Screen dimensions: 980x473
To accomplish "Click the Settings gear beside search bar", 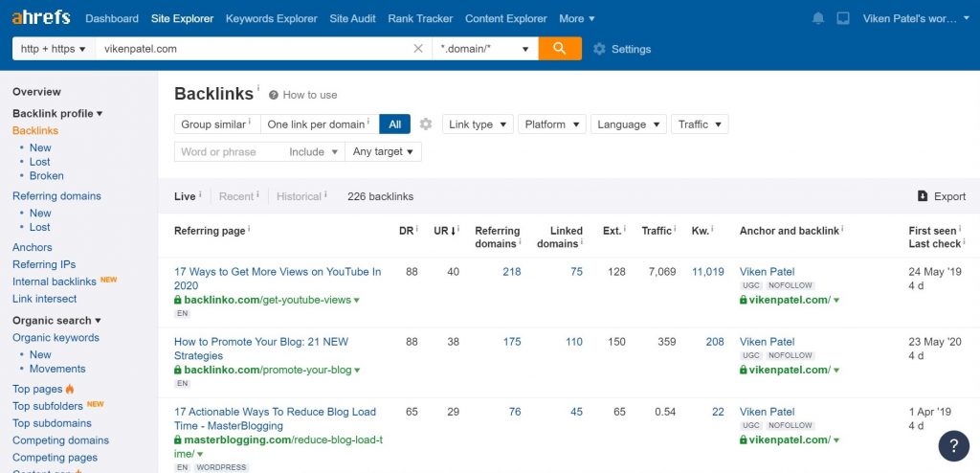I will pyautogui.click(x=599, y=49).
